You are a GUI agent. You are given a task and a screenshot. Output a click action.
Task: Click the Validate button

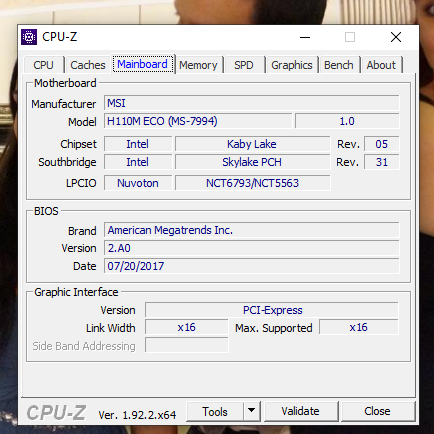[x=301, y=412]
